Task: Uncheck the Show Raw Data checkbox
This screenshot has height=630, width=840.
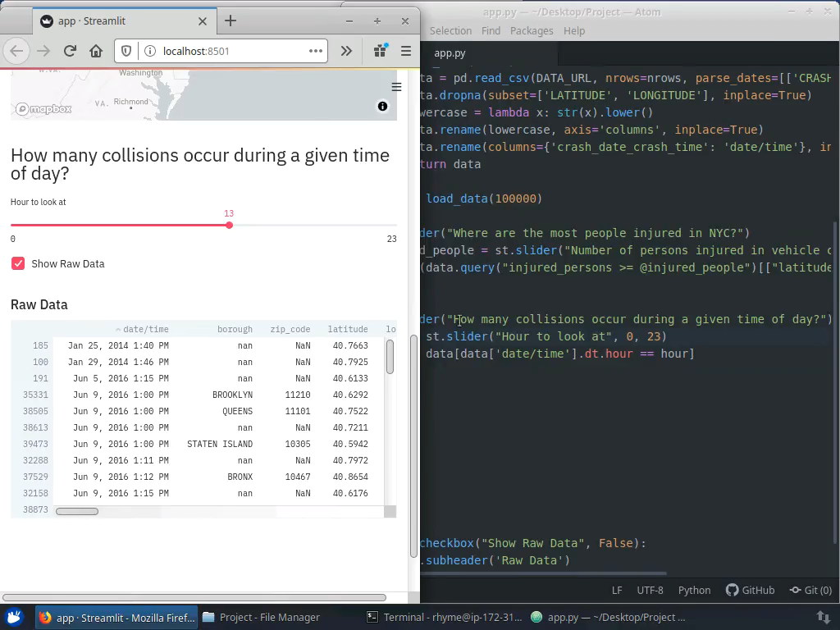Action: pos(18,263)
